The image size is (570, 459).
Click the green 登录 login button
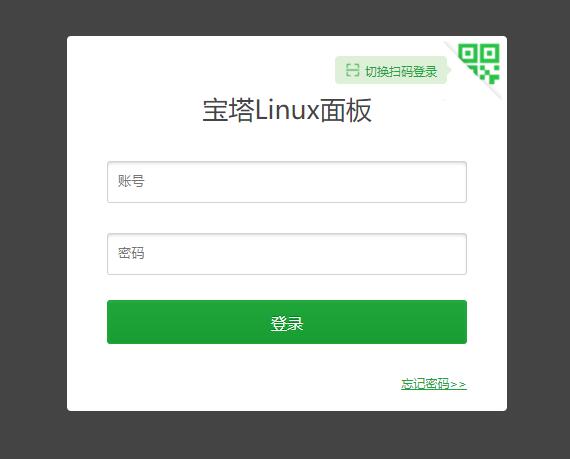coord(287,322)
